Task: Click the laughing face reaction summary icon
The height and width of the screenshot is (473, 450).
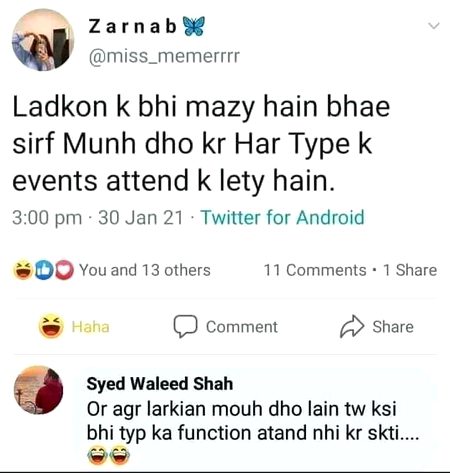Action: [x=23, y=270]
